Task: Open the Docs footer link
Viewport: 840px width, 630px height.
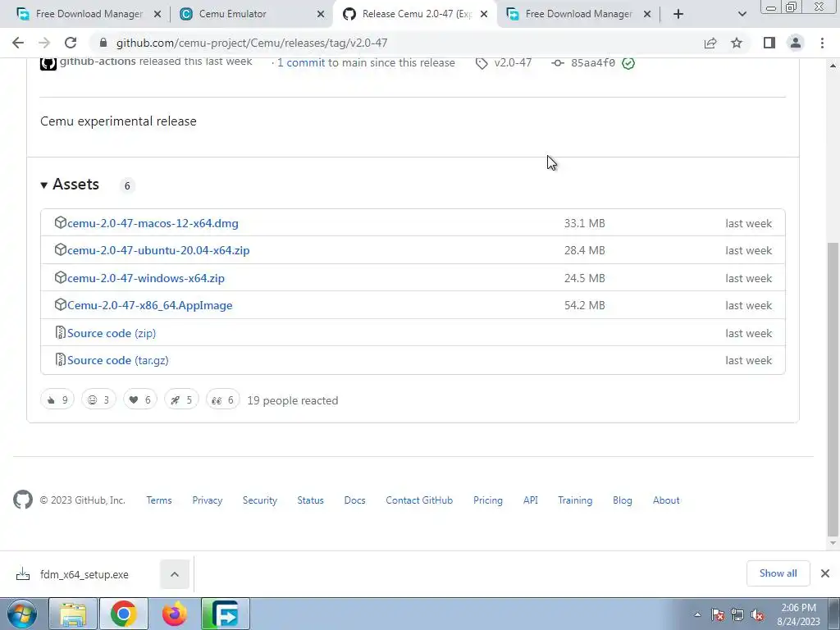Action: (x=354, y=500)
